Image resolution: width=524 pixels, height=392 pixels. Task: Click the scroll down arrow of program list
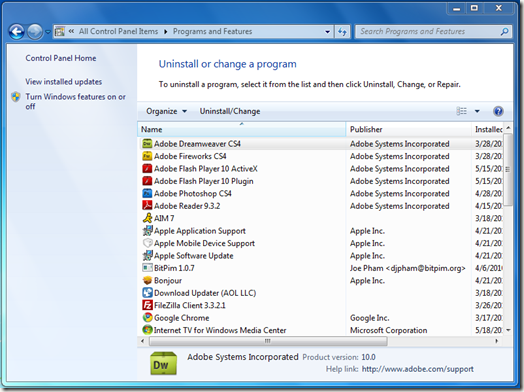[x=508, y=330]
